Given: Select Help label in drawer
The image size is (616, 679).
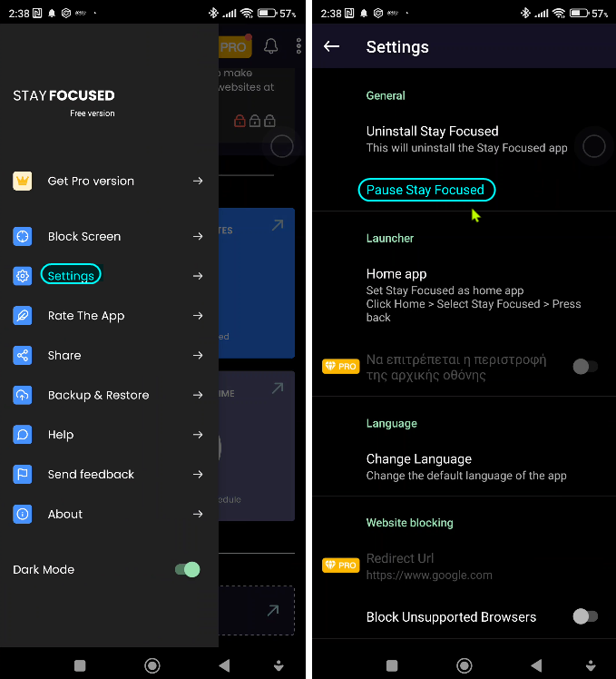Looking at the screenshot, I should 61,435.
